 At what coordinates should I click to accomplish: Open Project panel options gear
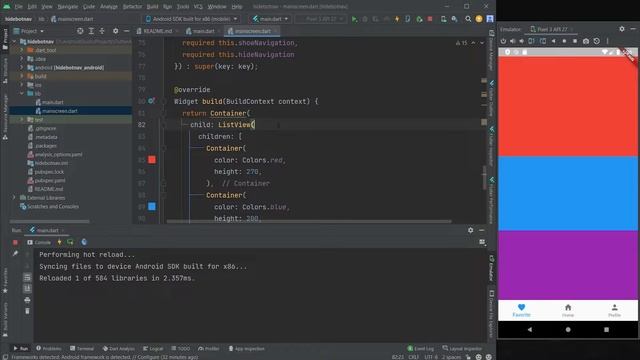pyautogui.click(x=116, y=31)
